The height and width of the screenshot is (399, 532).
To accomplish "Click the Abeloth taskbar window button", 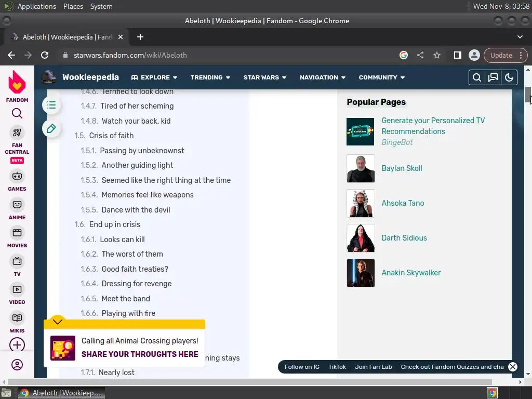I will [x=61, y=393].
